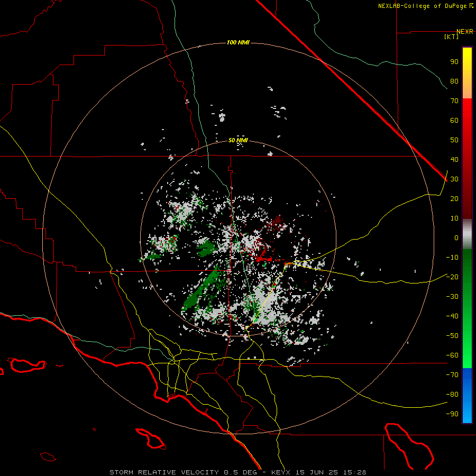Pick the yellow-orange top segment of color bar

[x=467, y=73]
